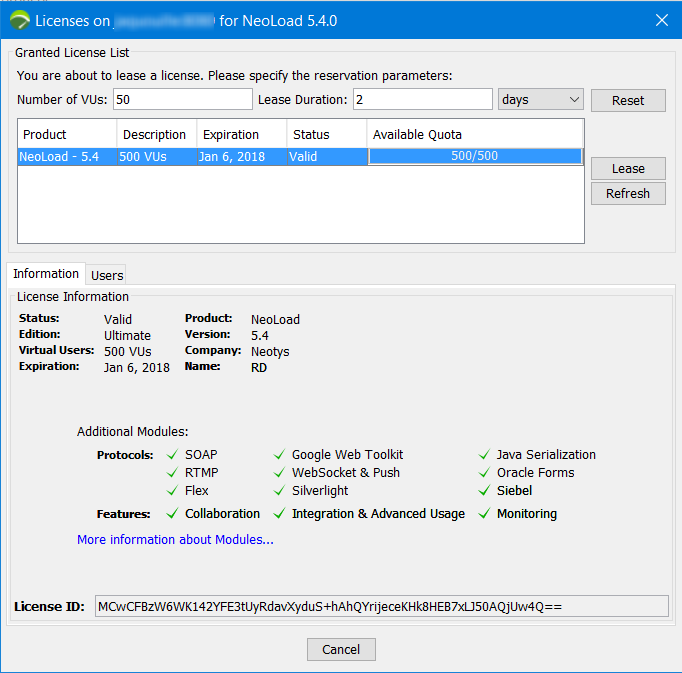Click the NeoLoad logo icon in title bar
This screenshot has height=673, width=682.
[19, 20]
